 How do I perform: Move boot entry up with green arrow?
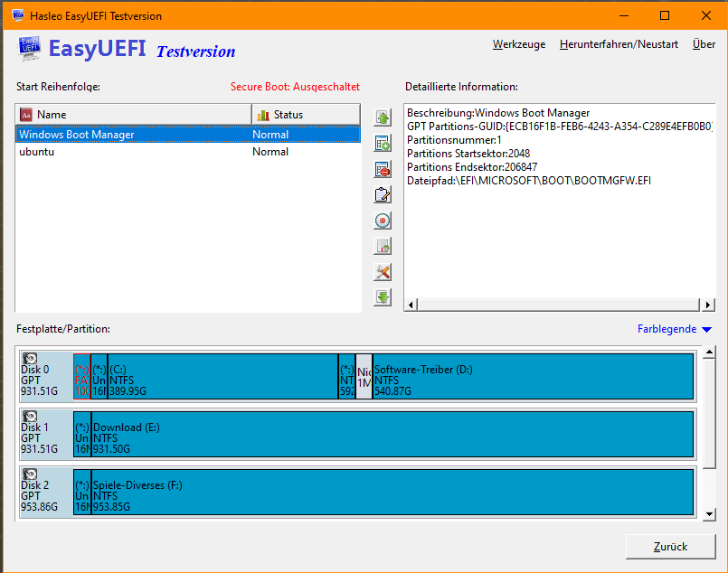[x=383, y=117]
